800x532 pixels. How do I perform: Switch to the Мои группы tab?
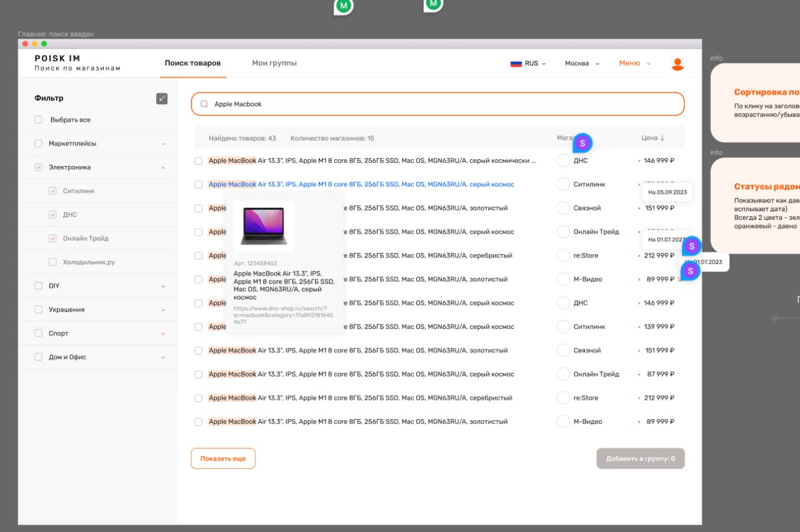click(274, 63)
